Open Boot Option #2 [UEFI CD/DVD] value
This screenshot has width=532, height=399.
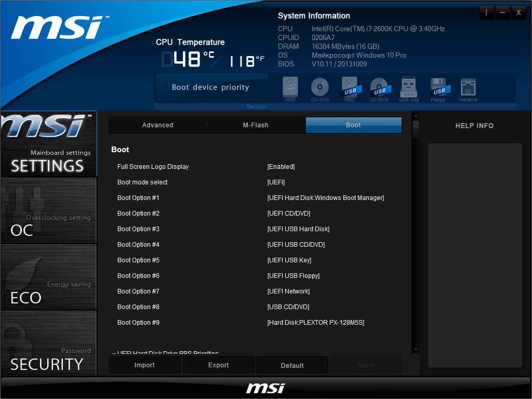coord(289,214)
